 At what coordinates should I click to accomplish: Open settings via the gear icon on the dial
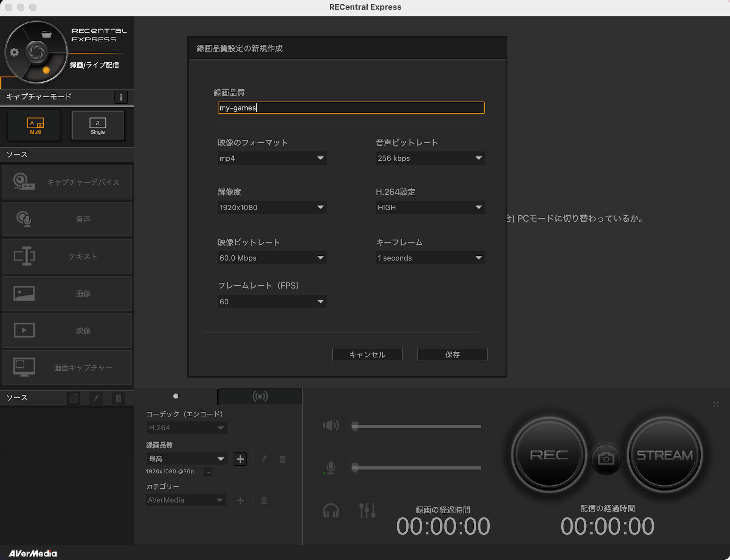[x=14, y=52]
